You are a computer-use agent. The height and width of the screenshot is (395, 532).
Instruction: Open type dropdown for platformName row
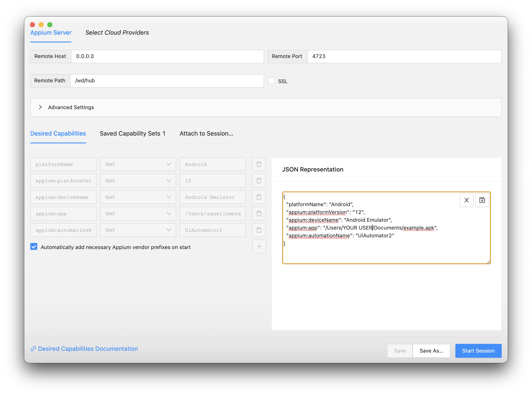point(138,164)
